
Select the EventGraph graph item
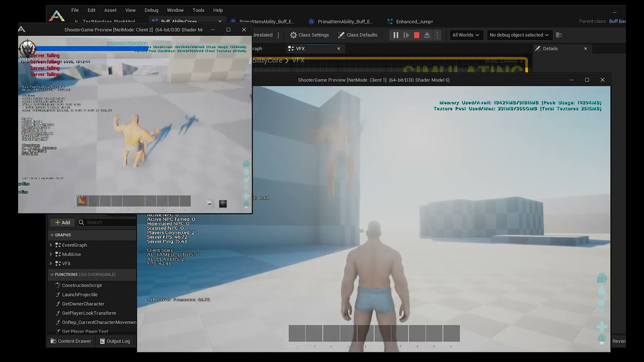click(74, 245)
